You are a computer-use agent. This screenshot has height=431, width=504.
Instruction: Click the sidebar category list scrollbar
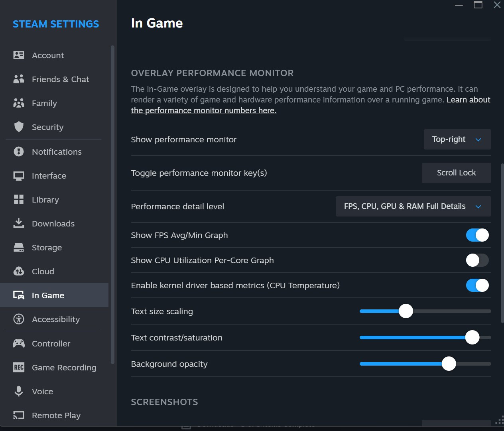[112, 205]
